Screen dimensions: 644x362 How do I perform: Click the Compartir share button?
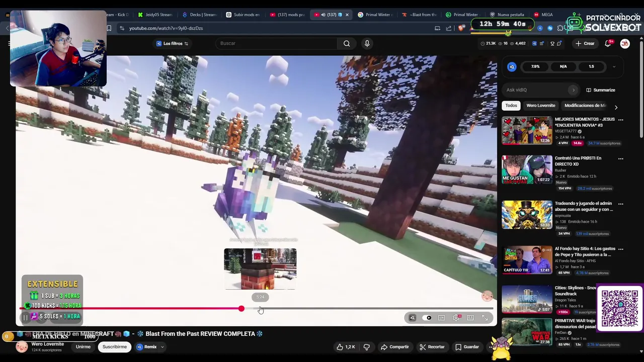pos(395,347)
